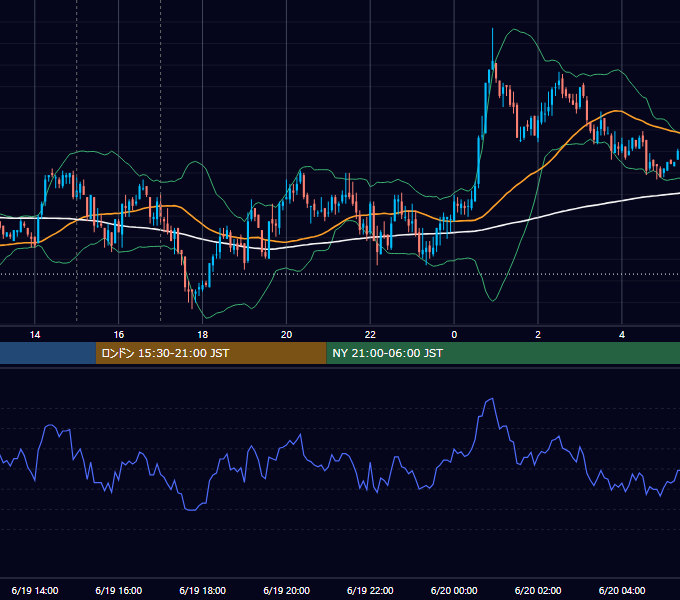Select the ロンドン 15:30-21:00 JST session bar
The image size is (680, 600).
(211, 353)
